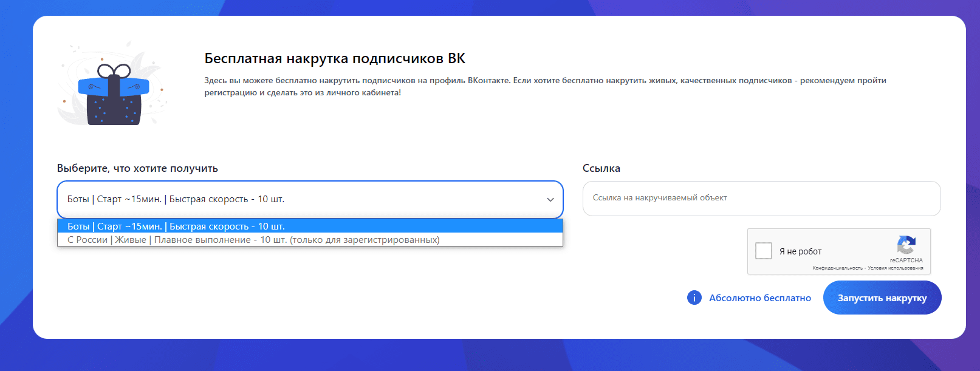Open the "Условия использования" link

tap(895, 268)
